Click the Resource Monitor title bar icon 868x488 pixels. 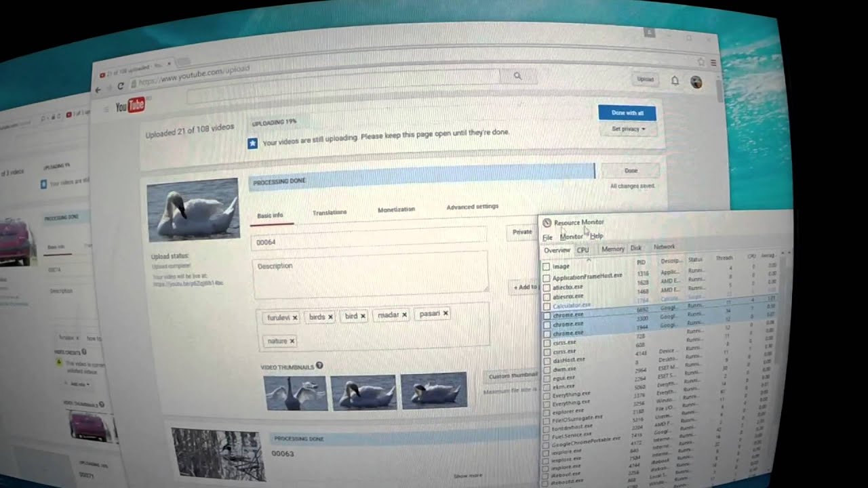point(547,222)
